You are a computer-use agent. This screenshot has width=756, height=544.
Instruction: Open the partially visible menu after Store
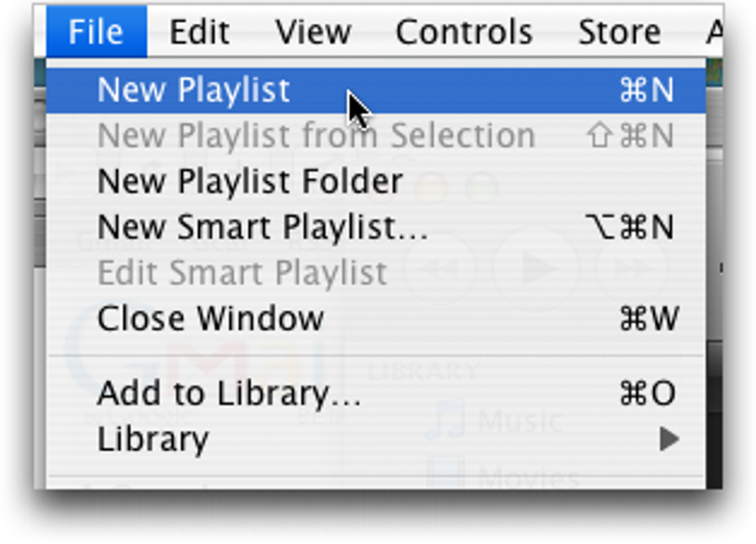tap(714, 32)
